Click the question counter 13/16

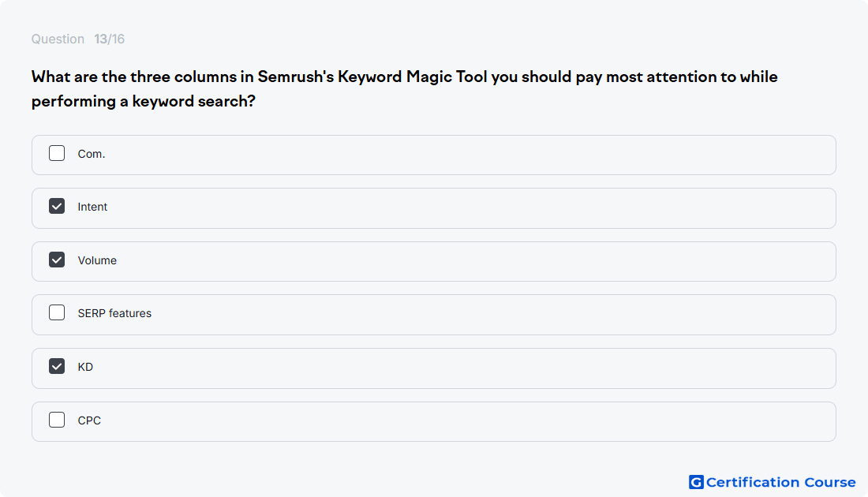coord(109,39)
